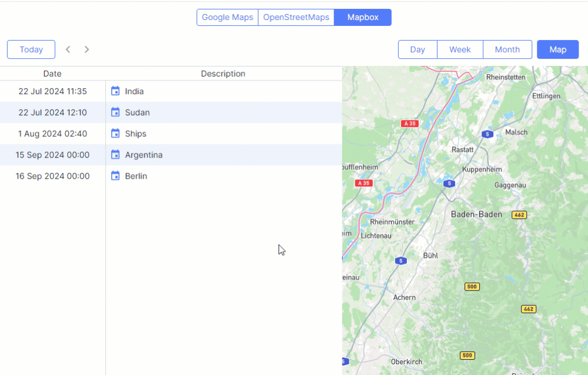Click Malsch label on the map
The image size is (588, 375).
pyautogui.click(x=516, y=132)
